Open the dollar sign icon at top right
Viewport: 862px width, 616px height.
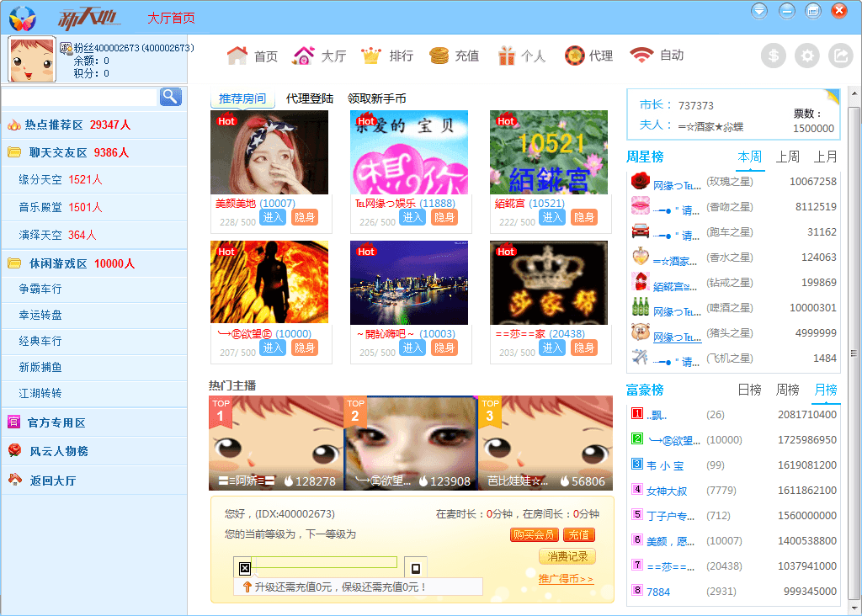tap(774, 56)
